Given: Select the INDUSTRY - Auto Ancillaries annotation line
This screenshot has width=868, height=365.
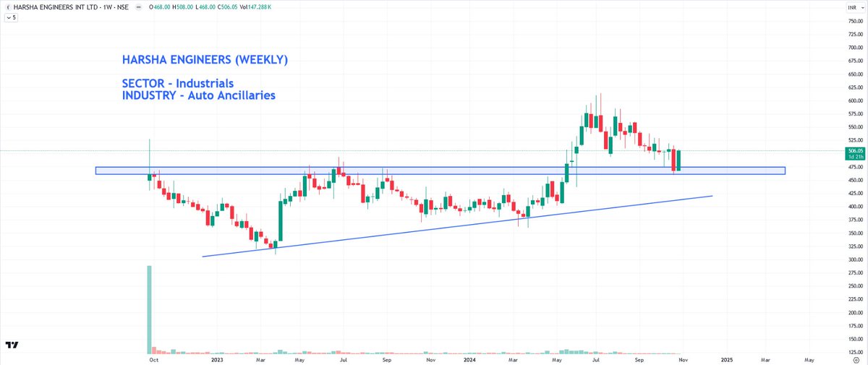Looking at the screenshot, I should 199,95.
